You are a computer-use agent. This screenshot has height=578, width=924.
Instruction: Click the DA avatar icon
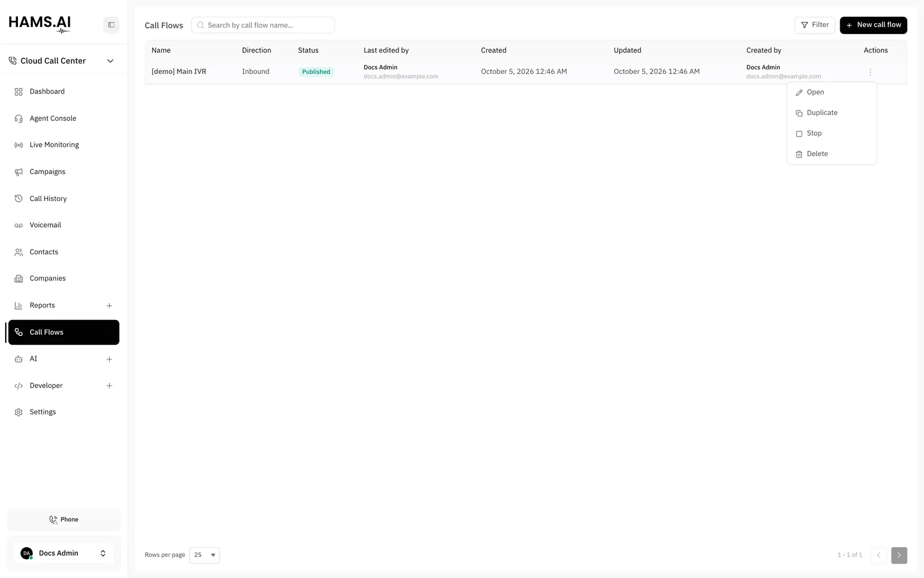tap(27, 553)
